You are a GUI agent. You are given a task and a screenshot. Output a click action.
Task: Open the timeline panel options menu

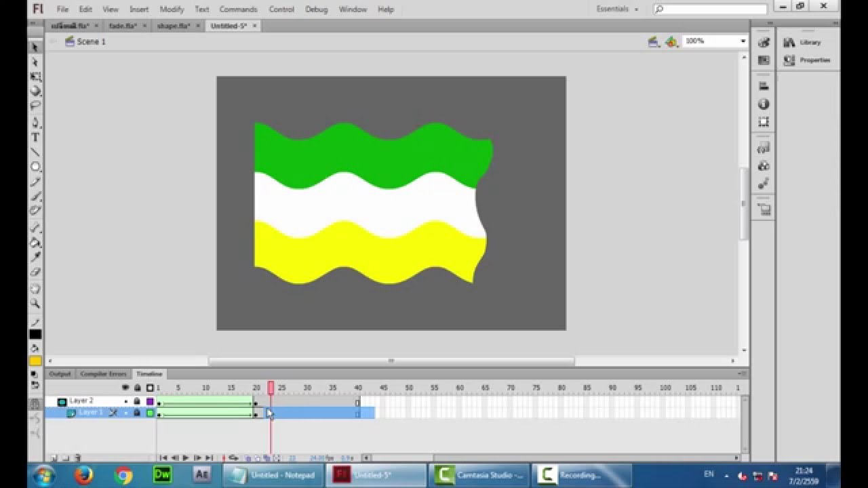743,373
